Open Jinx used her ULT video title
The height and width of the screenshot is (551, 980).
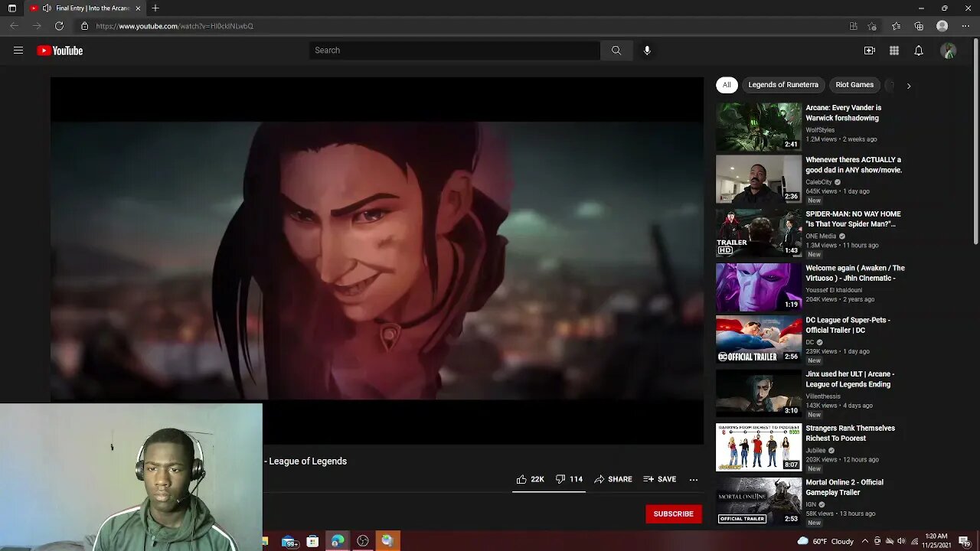[850, 380]
